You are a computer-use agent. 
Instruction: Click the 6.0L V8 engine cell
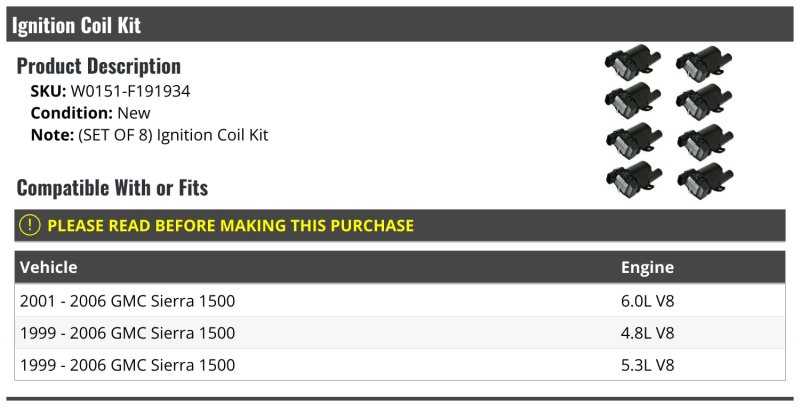(x=647, y=300)
